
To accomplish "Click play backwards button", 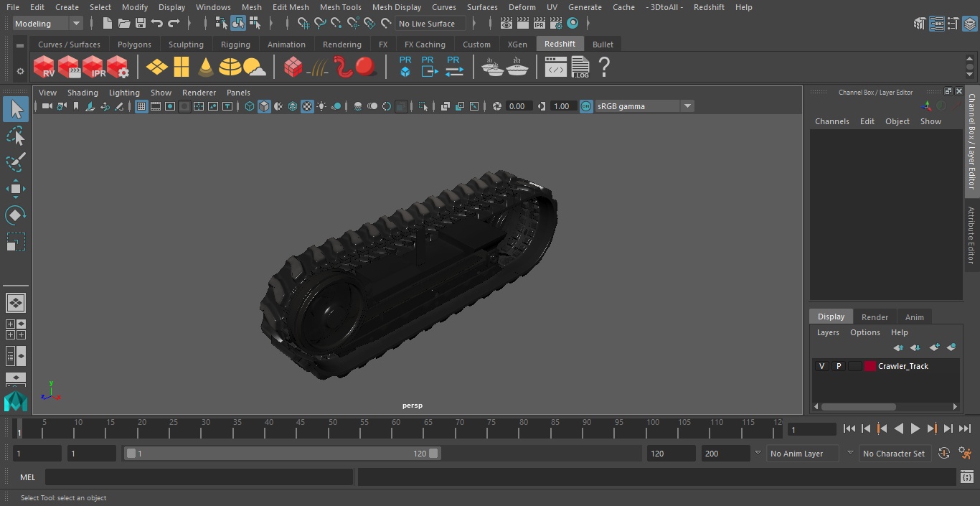I will point(899,428).
